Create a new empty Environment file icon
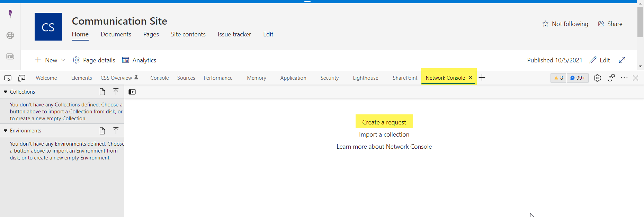644x217 pixels. click(102, 131)
